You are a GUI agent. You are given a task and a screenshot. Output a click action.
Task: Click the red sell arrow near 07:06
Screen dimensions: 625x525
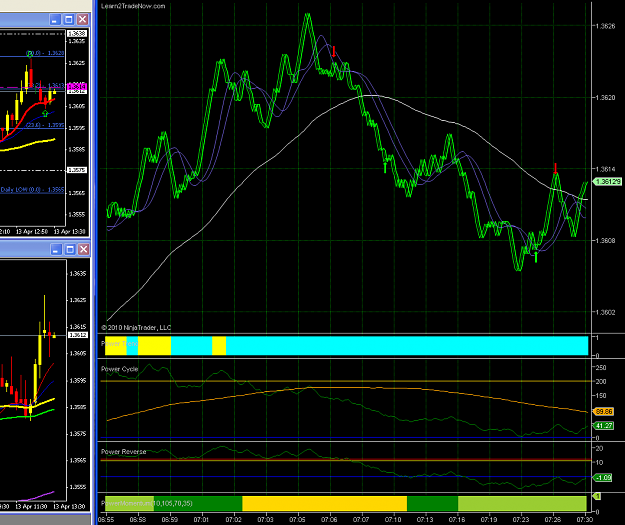pyautogui.click(x=334, y=51)
